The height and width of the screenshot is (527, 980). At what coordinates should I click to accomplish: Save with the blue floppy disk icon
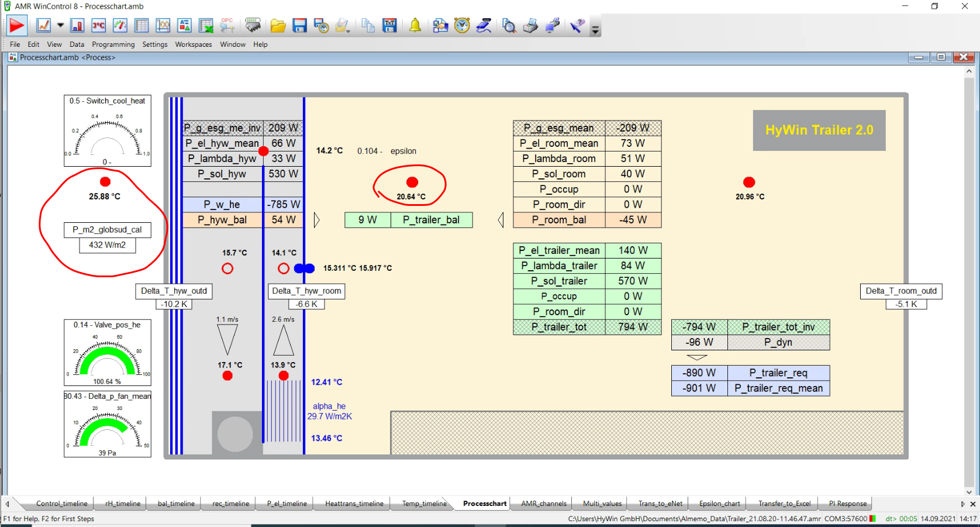point(299,25)
